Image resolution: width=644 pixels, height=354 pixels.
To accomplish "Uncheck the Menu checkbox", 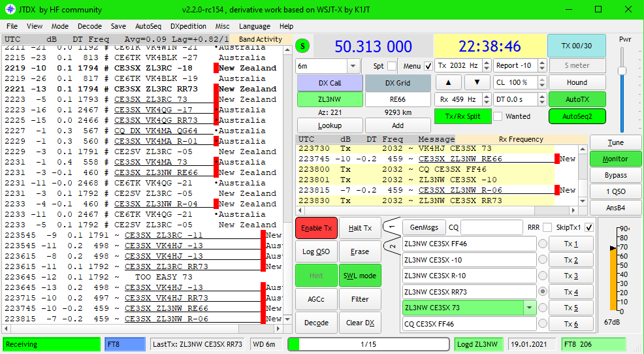I will pyautogui.click(x=428, y=66).
